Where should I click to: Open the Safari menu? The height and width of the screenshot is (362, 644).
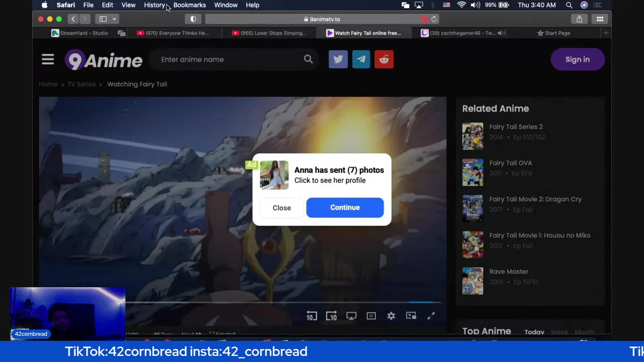coord(66,5)
